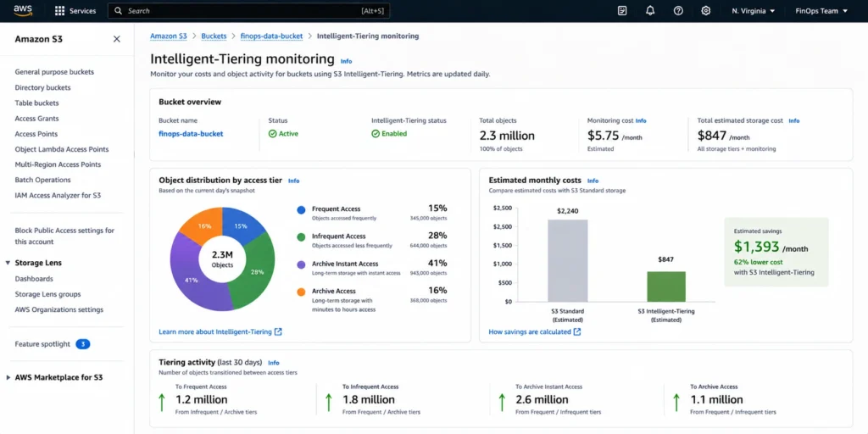Click the blue Frequent Access legend dot

pyautogui.click(x=301, y=210)
